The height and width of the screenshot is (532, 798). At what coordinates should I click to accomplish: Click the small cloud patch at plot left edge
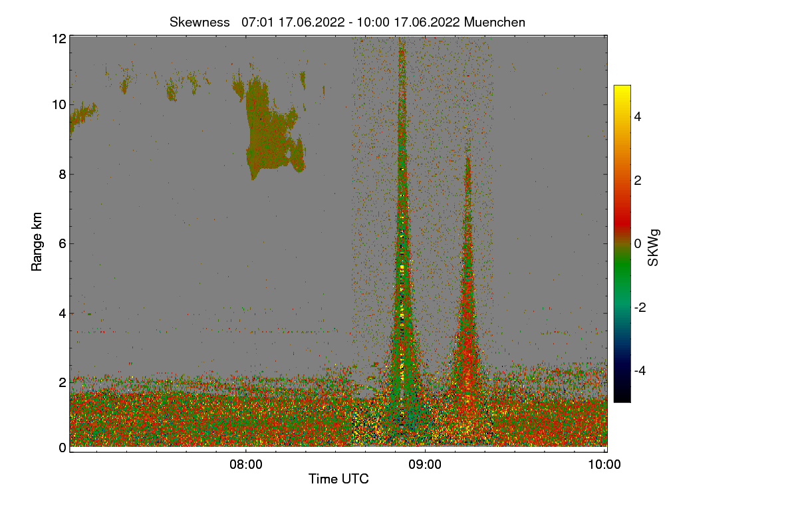tap(82, 116)
